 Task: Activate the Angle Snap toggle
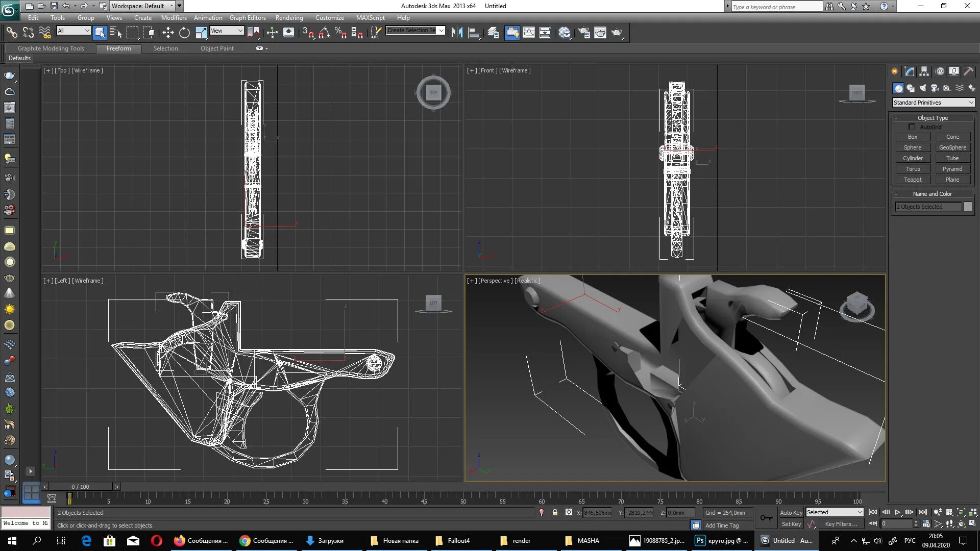(x=324, y=33)
